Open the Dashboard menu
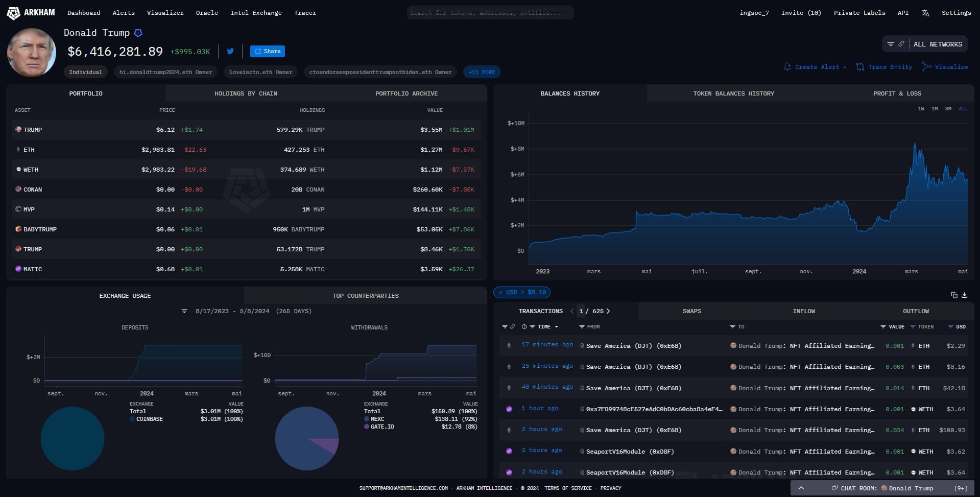 (84, 13)
